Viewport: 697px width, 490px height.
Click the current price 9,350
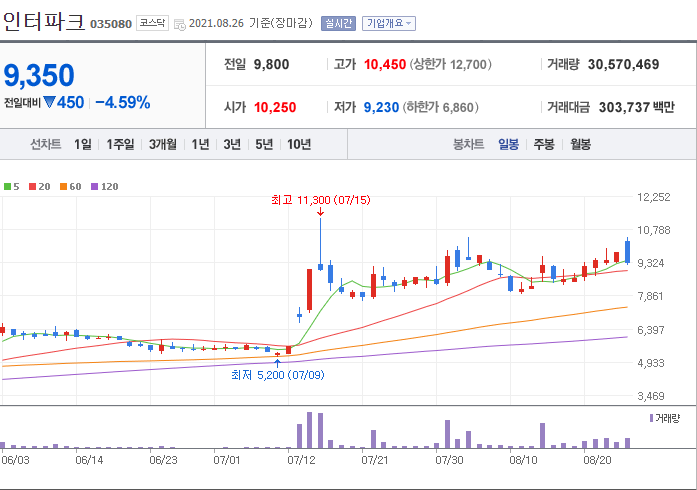[39, 75]
